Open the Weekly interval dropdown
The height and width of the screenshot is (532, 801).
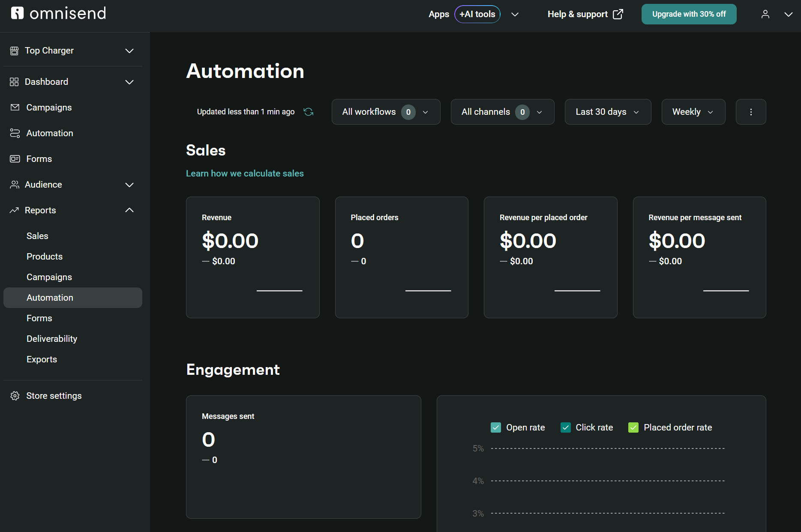point(693,112)
